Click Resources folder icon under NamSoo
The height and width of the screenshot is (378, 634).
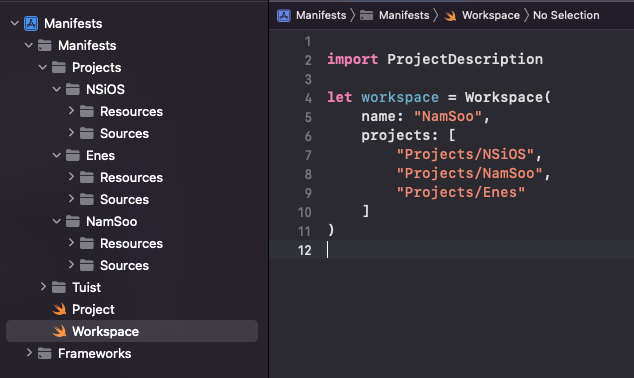pos(87,243)
